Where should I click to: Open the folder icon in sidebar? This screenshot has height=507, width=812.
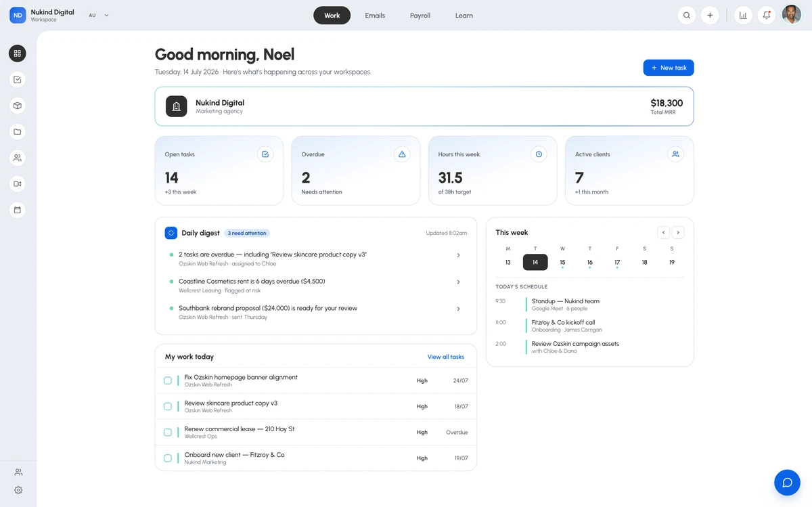18,131
